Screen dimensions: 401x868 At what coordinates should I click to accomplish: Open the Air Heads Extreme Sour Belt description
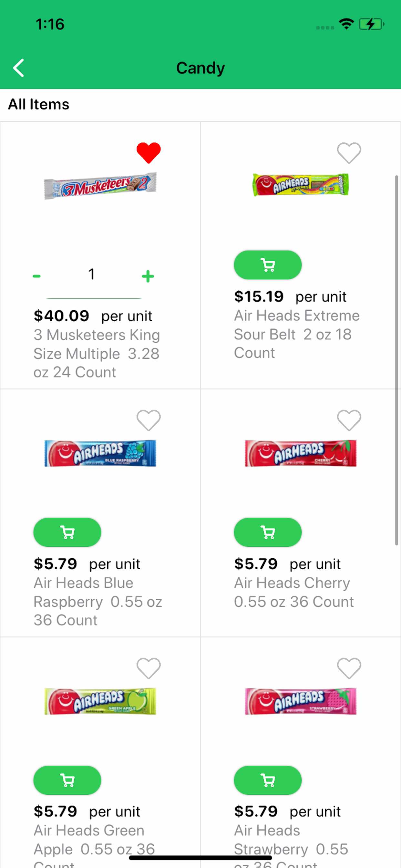pos(296,334)
